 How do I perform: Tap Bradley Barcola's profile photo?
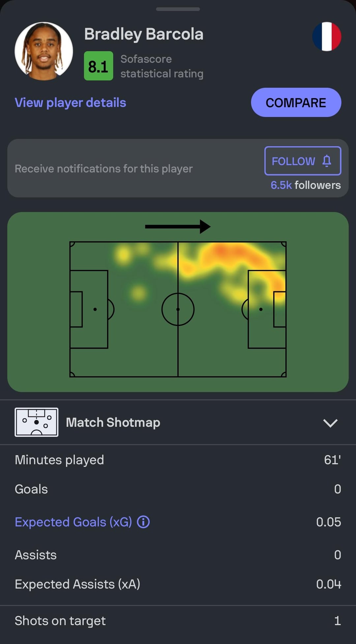coord(44,51)
